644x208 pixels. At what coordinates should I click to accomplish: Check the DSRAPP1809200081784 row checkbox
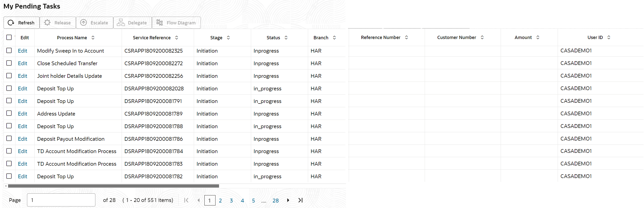click(9, 151)
